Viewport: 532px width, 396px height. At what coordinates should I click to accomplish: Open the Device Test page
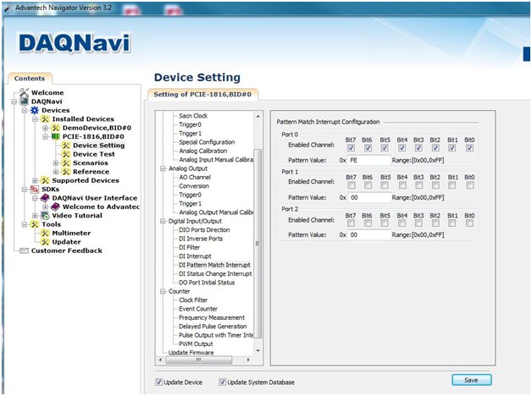coord(94,154)
